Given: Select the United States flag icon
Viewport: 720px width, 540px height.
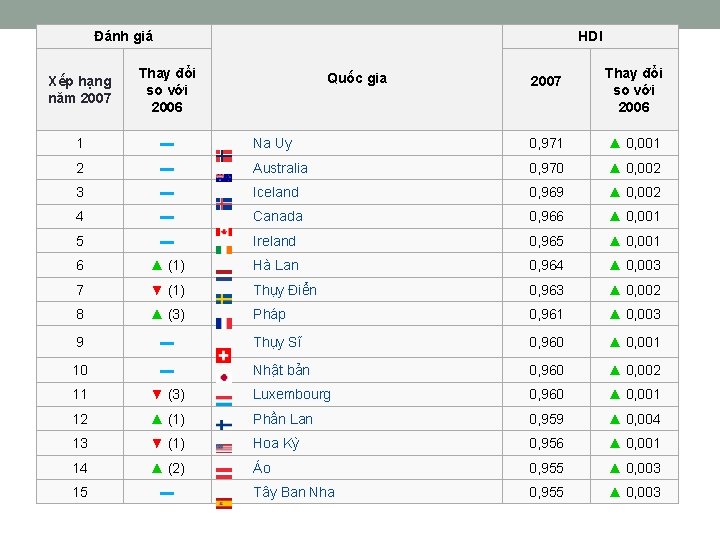Looking at the screenshot, I should click(224, 448).
